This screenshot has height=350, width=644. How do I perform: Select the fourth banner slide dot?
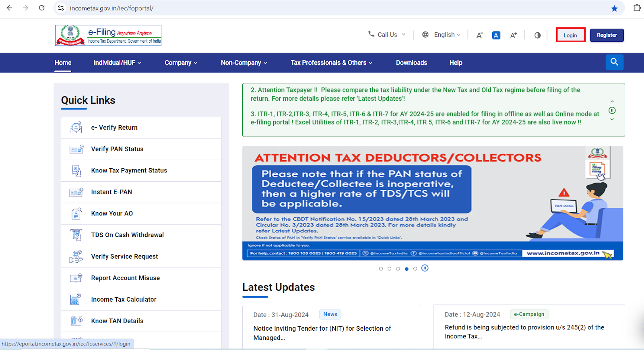click(x=407, y=269)
